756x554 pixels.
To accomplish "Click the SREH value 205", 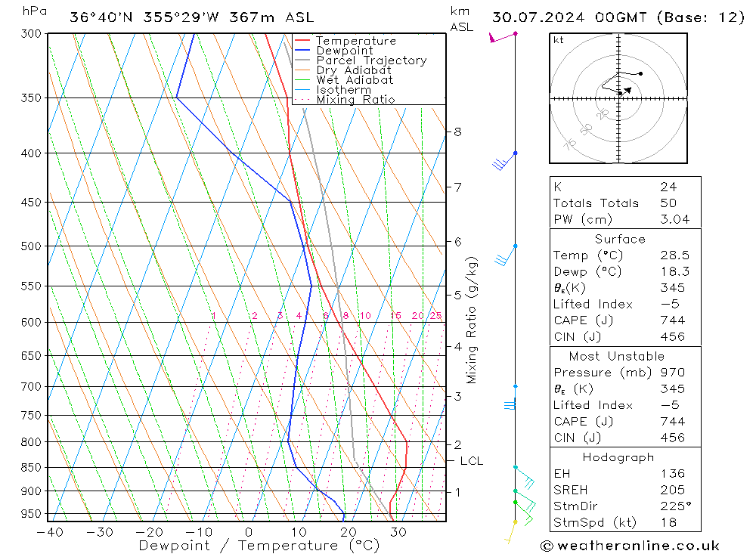I will coord(672,490).
